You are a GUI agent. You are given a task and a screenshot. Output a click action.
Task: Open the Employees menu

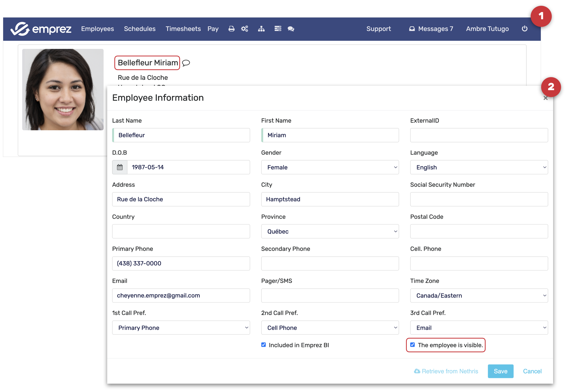[97, 29]
